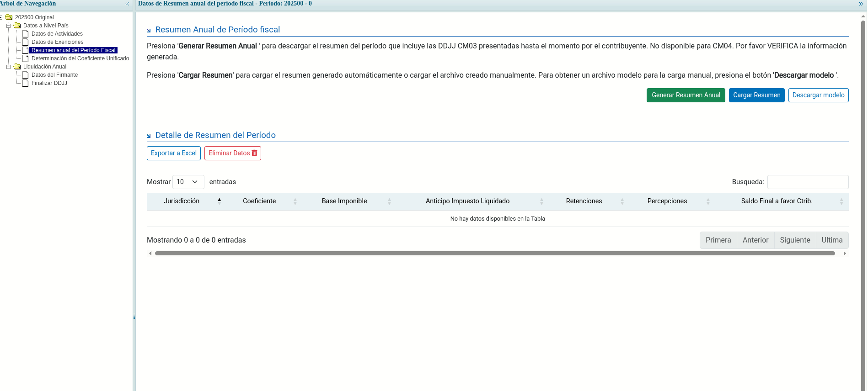The image size is (868, 391).
Task: Sort the Retenciones column via its arrows
Action: [622, 201]
